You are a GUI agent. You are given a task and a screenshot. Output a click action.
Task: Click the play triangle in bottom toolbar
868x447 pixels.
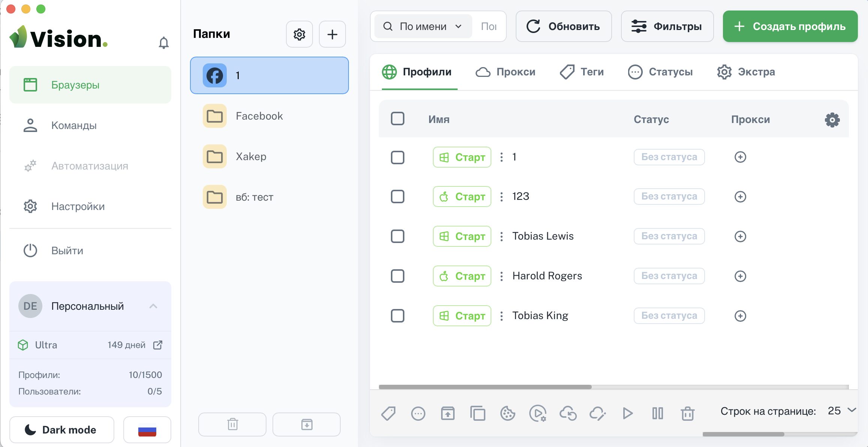click(x=628, y=414)
